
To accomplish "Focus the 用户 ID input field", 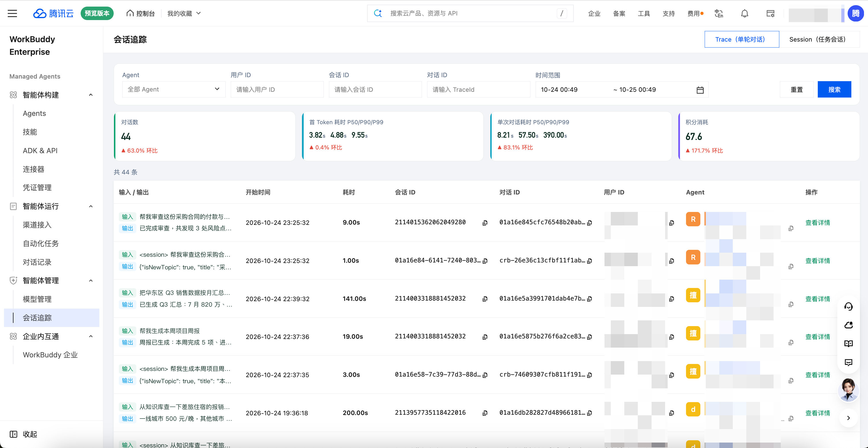I will 277,89.
